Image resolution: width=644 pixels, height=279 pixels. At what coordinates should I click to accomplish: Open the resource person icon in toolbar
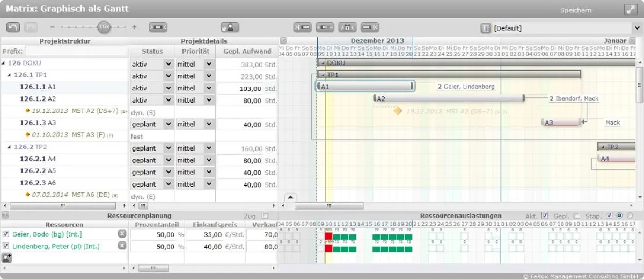(x=230, y=27)
